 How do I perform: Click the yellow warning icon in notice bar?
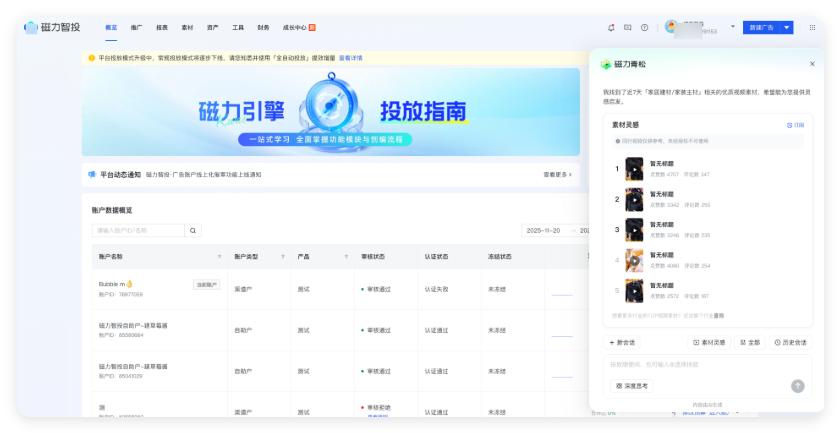coord(92,58)
